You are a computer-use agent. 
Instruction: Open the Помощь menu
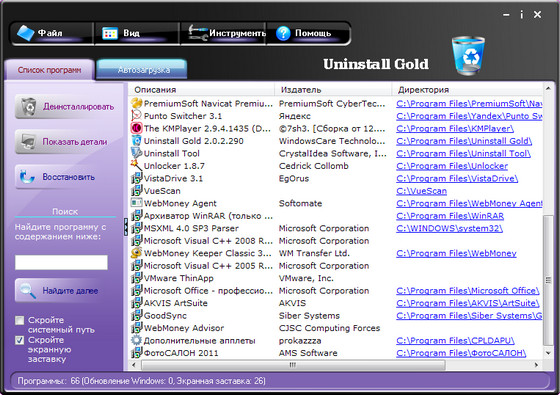[x=308, y=34]
